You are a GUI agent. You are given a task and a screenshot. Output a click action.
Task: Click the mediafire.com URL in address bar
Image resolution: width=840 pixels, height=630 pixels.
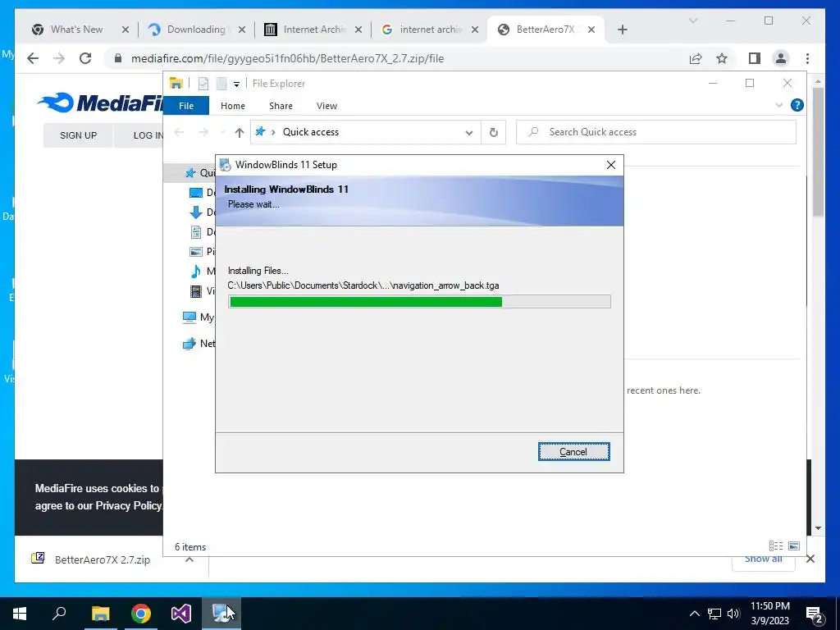[287, 58]
